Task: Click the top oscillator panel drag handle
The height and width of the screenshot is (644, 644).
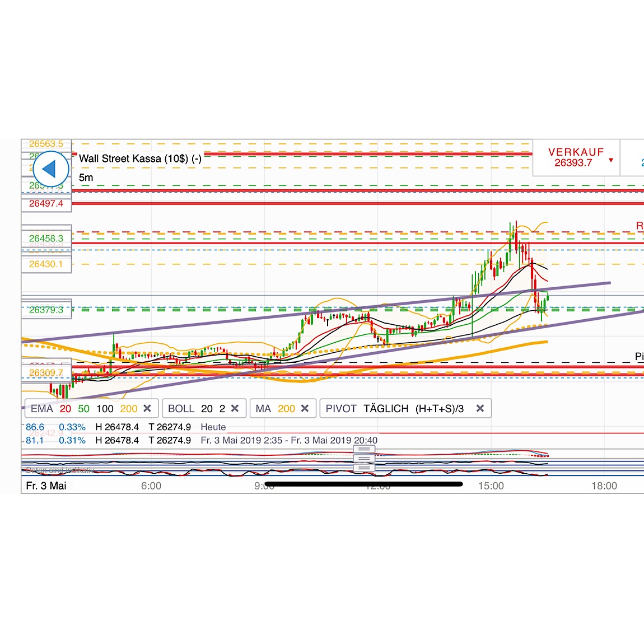Action: [x=364, y=450]
